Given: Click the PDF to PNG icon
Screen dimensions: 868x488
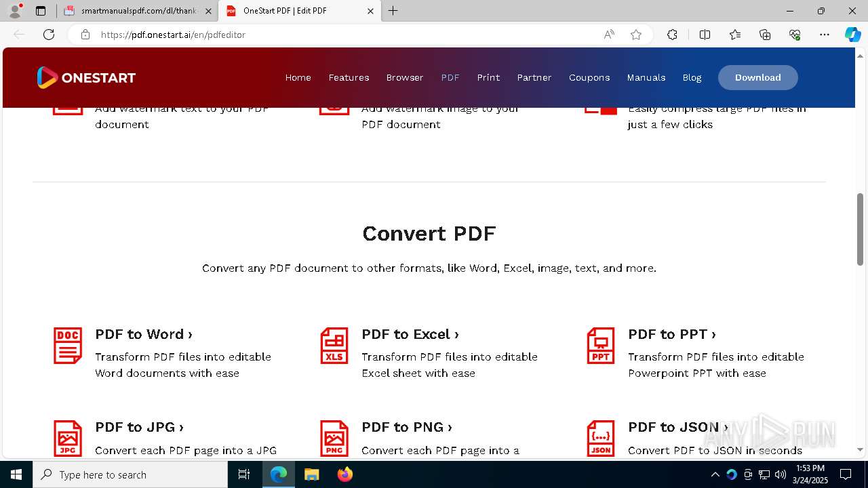Looking at the screenshot, I should (x=334, y=438).
